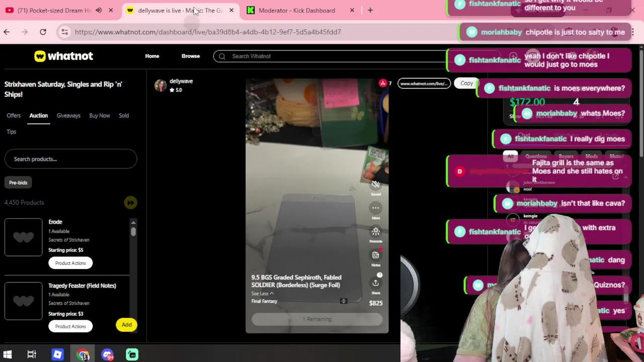Switch to the Offers tab

[x=14, y=116]
